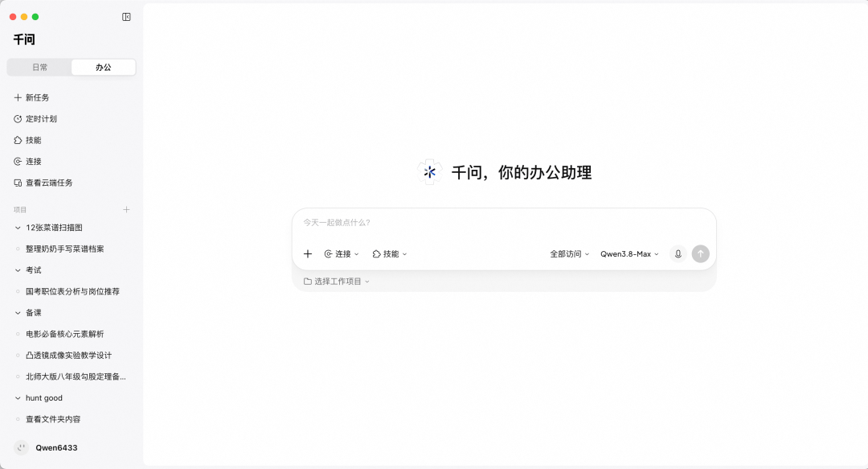Collapse the 12张菜谱扫描图 project

click(x=18, y=228)
